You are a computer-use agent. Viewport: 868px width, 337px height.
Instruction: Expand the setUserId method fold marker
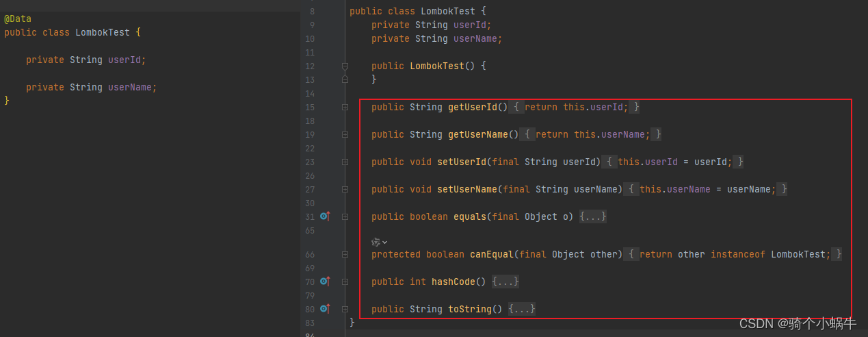coord(345,162)
